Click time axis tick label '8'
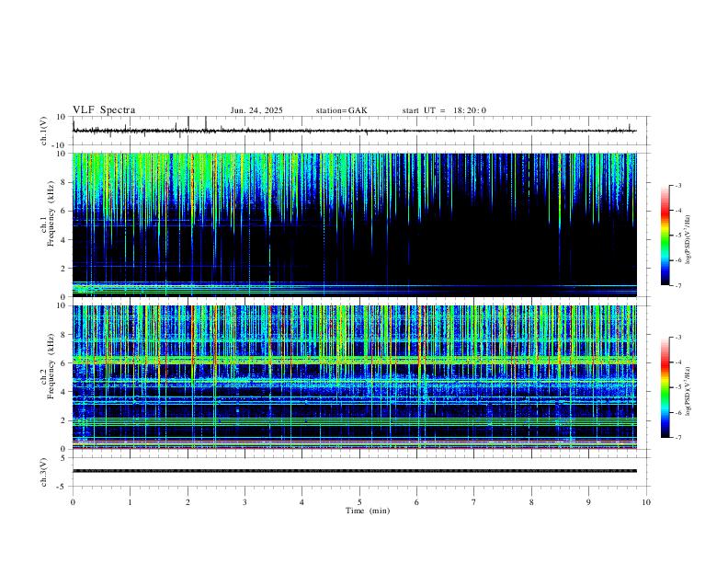This screenshot has width=728, height=563. pos(531,502)
